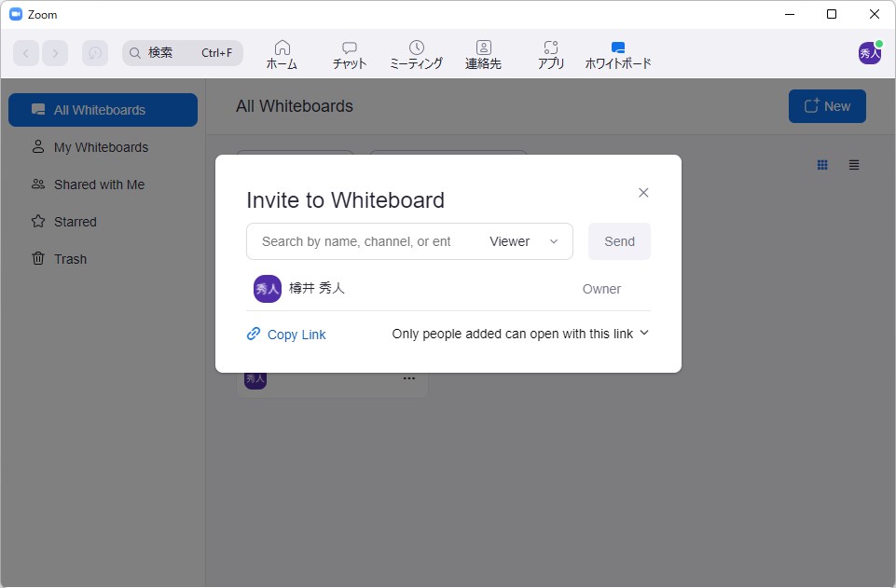896x588 pixels.
Task: Open Shared with Me in the sidebar
Action: [103, 185]
